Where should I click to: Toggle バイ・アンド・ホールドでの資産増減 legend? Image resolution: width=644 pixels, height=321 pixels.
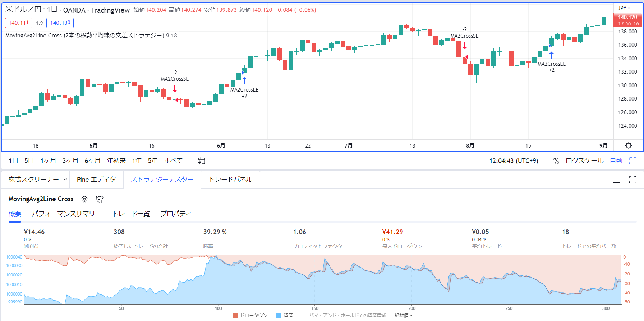[x=348, y=315]
